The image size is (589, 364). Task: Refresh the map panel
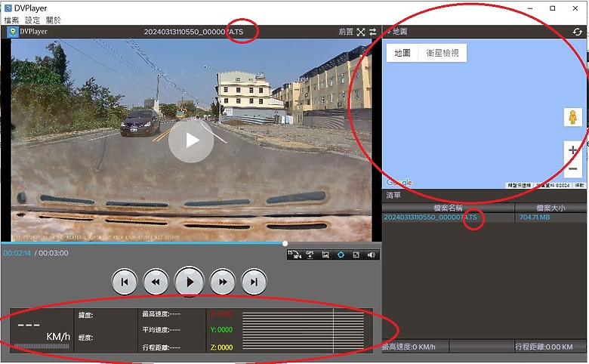tap(578, 32)
